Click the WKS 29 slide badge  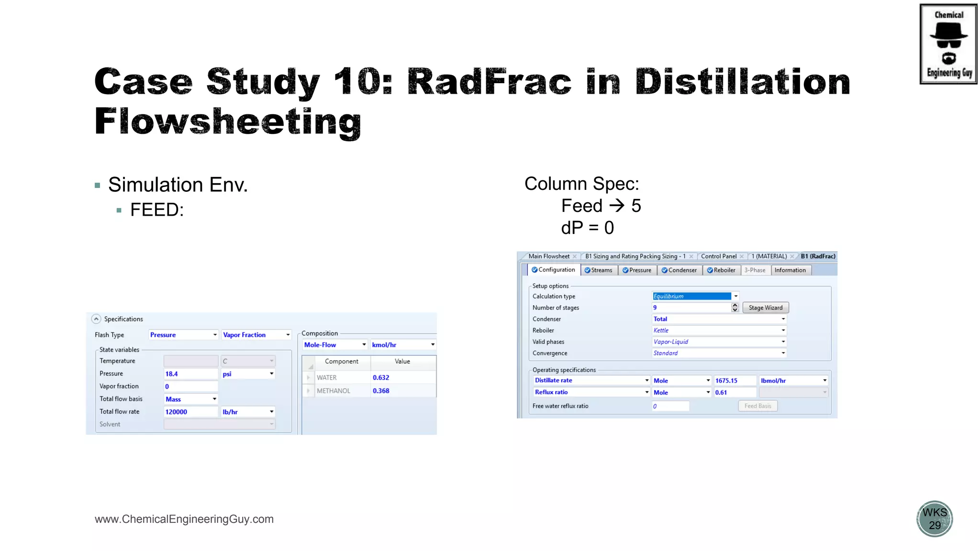[935, 519]
